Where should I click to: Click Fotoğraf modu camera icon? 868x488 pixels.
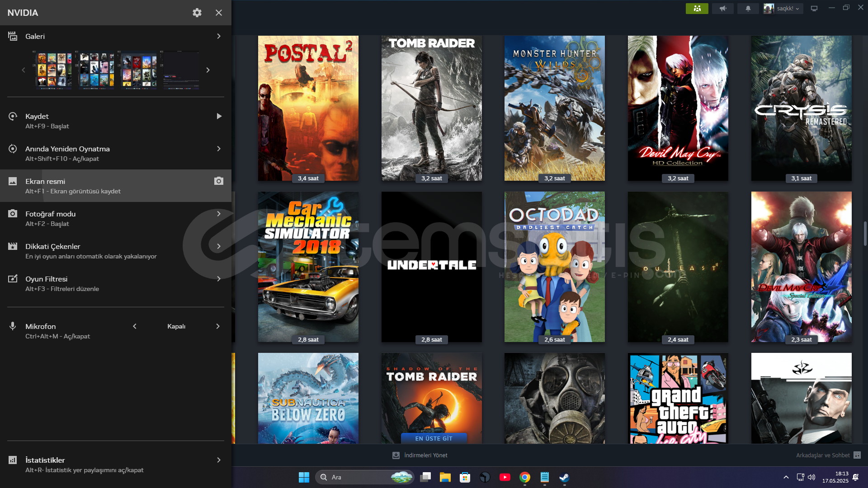(13, 214)
